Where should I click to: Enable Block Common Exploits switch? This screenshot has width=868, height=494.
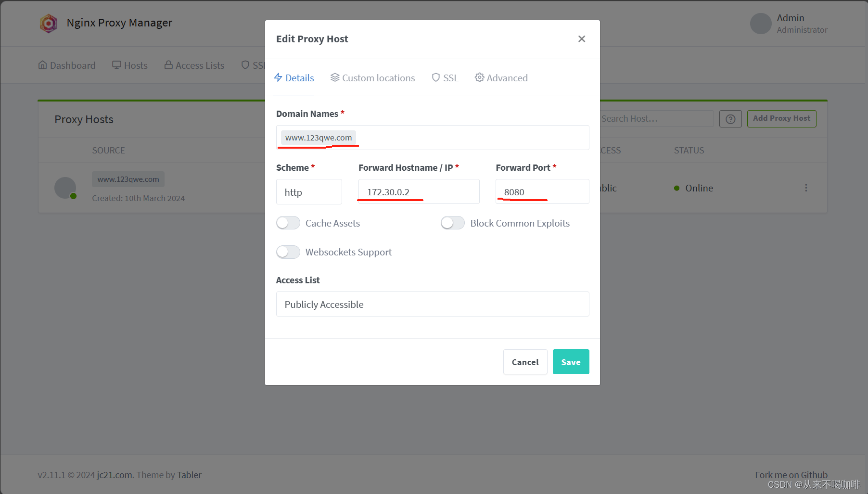453,223
